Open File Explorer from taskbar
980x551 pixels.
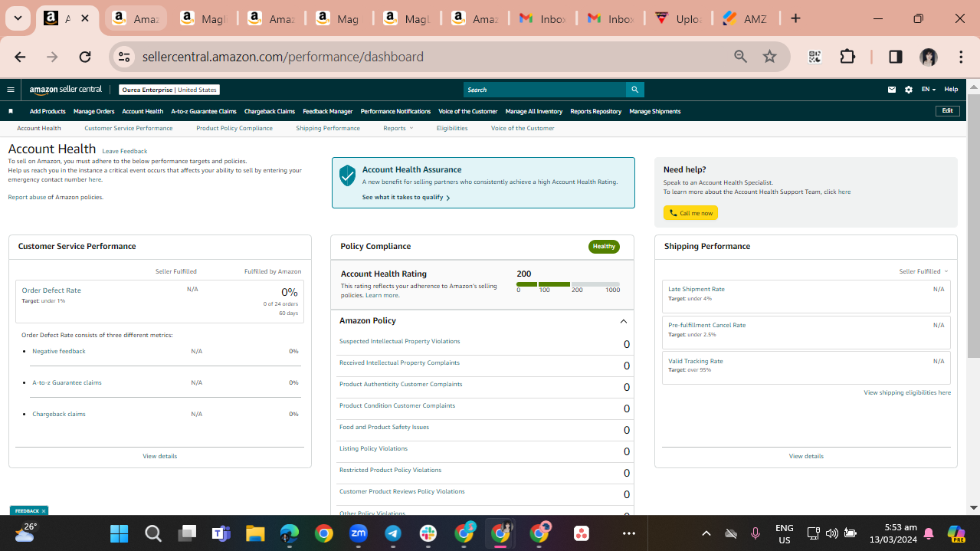click(255, 533)
